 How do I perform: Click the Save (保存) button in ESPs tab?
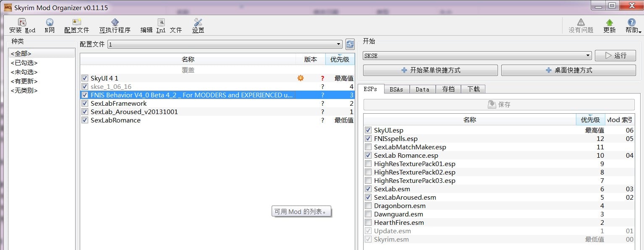pyautogui.click(x=499, y=104)
